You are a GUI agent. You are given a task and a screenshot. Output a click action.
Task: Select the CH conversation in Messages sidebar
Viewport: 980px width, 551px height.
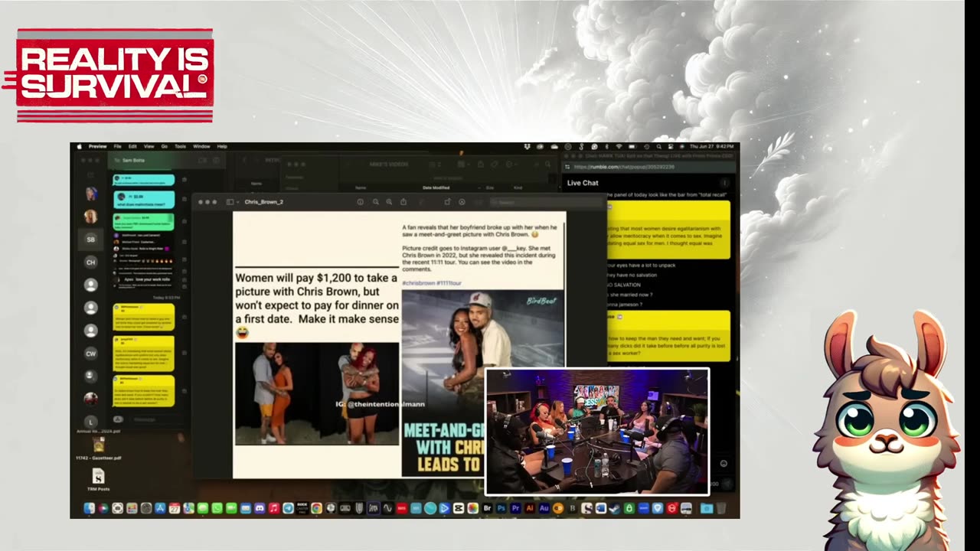click(90, 262)
